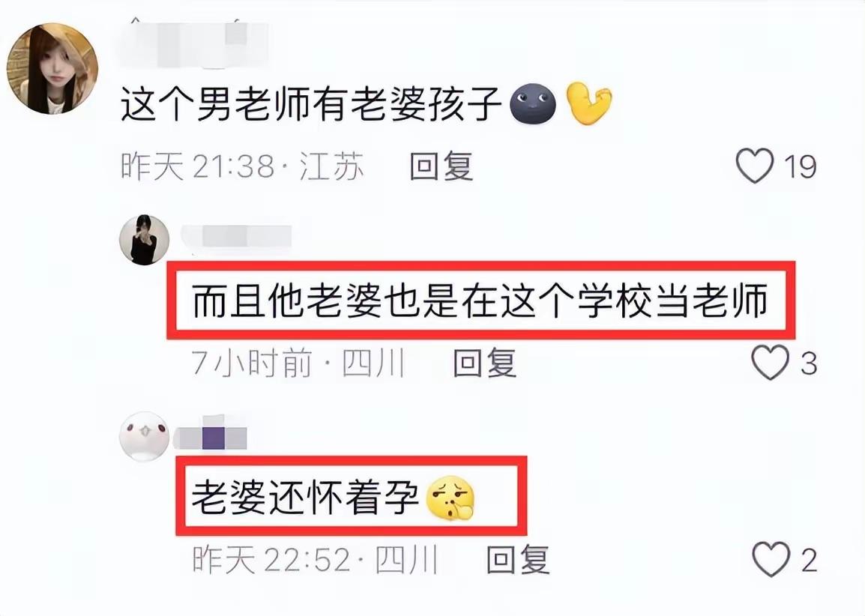Viewport: 865px width, 616px height.
Task: Click the yellow flexing arm emoji
Action: [589, 103]
